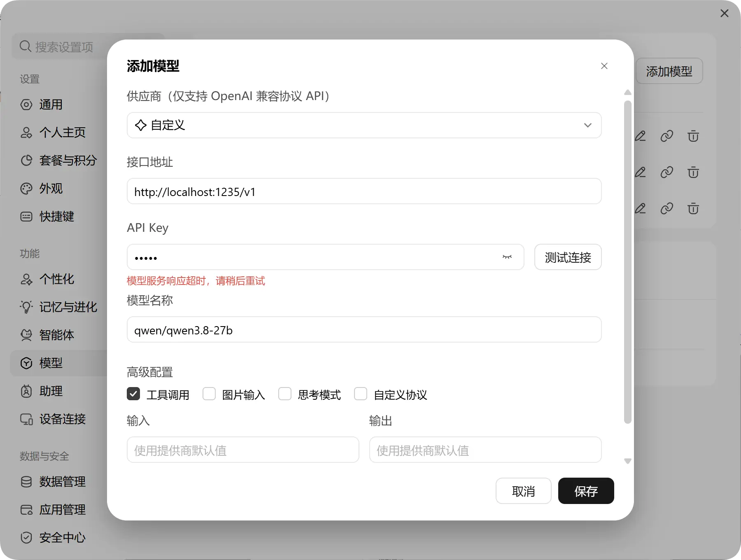Click the 搜索设置项 search box
The image size is (741, 560).
88,47
